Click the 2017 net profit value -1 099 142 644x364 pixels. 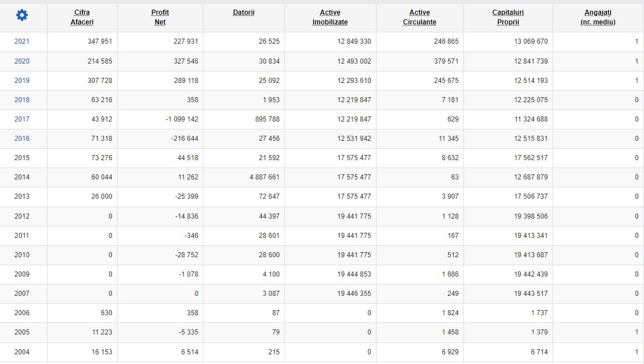click(x=182, y=119)
